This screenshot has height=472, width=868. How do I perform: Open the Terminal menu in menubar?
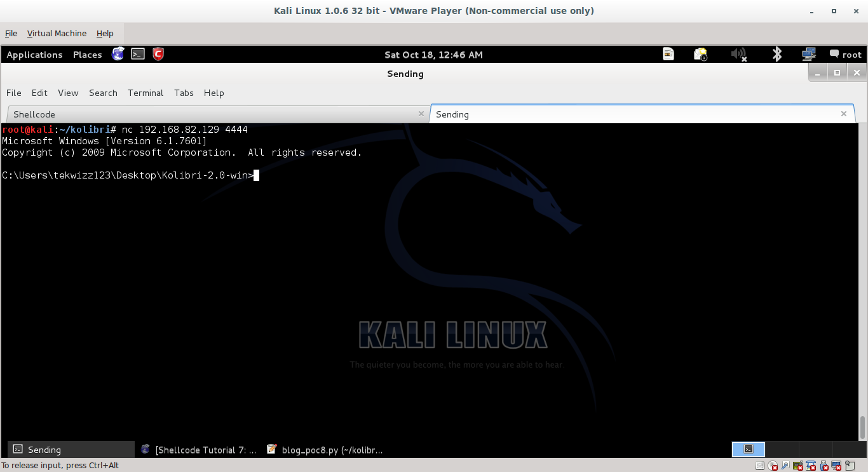coord(146,93)
